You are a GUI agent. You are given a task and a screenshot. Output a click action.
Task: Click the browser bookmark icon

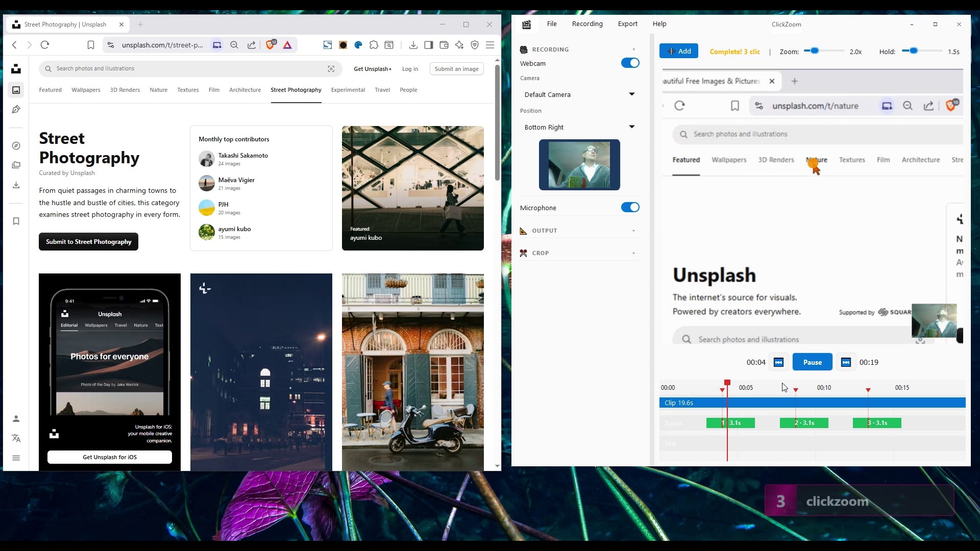coord(91,45)
